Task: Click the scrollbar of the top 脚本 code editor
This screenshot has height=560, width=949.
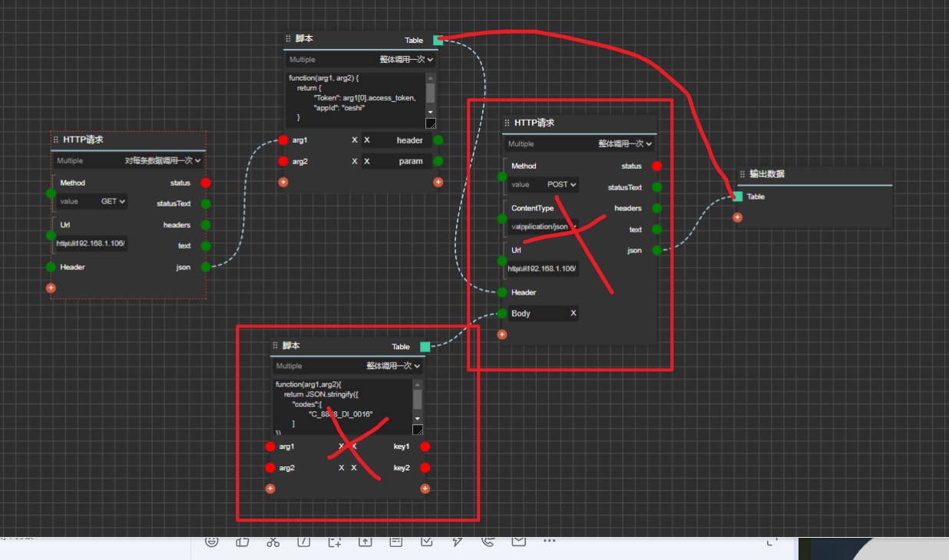Action: (430, 93)
